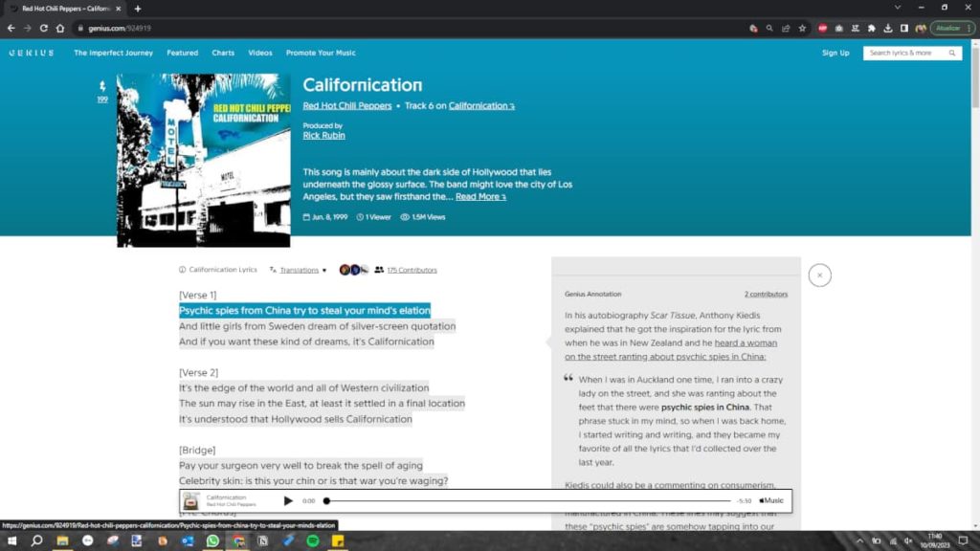Click the Californication album cover
Image resolution: width=980 pixels, height=551 pixels.
point(204,161)
